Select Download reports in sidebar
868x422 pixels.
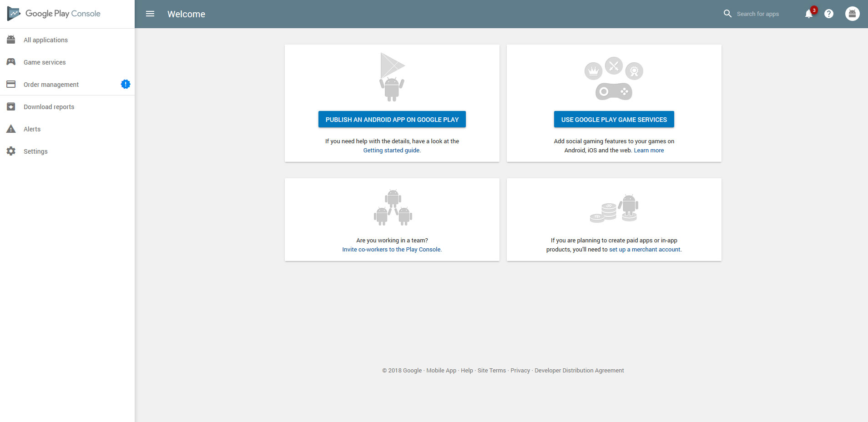49,107
